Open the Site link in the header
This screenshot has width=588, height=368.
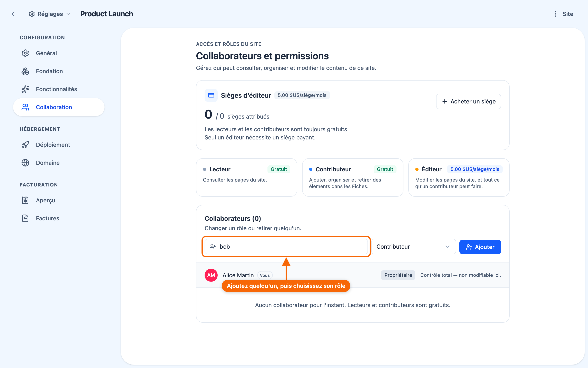point(568,14)
